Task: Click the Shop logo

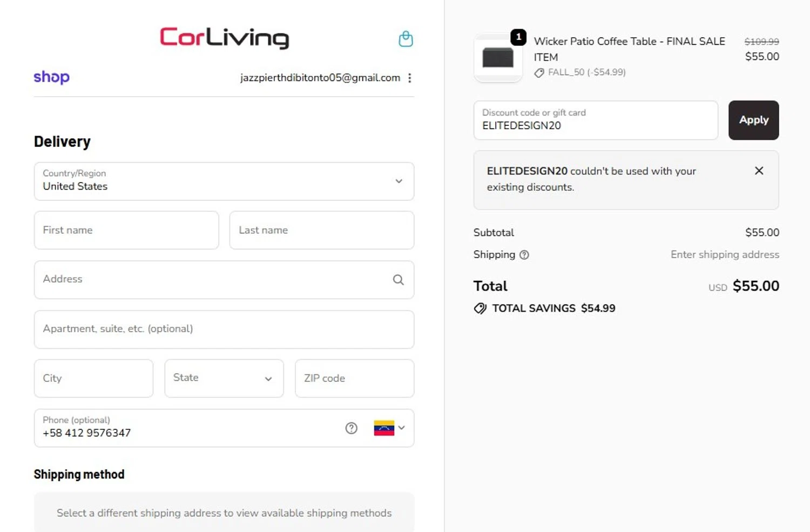Action: pos(52,77)
